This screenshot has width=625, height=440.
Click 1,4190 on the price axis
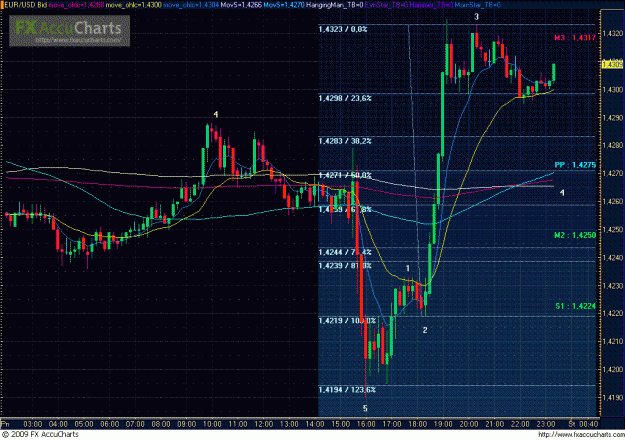[613, 397]
